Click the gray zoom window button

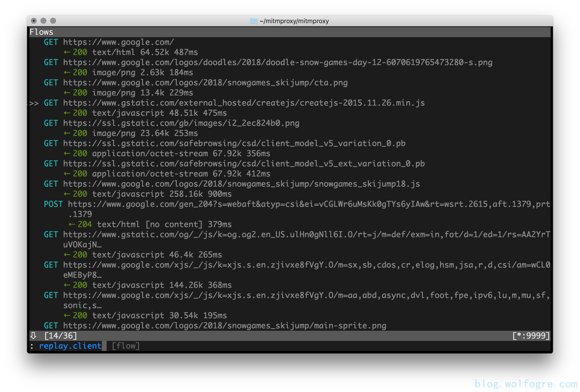coord(53,21)
